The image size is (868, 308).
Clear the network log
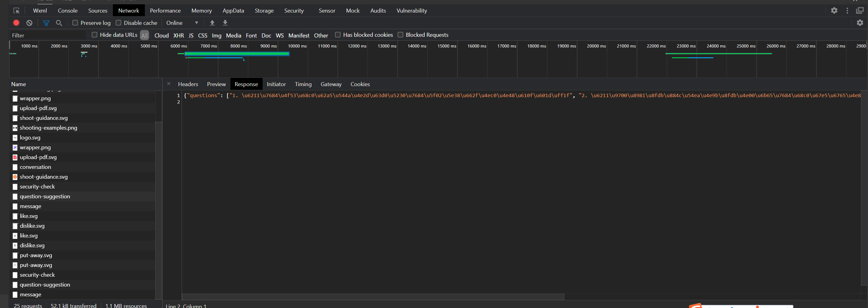coord(29,23)
